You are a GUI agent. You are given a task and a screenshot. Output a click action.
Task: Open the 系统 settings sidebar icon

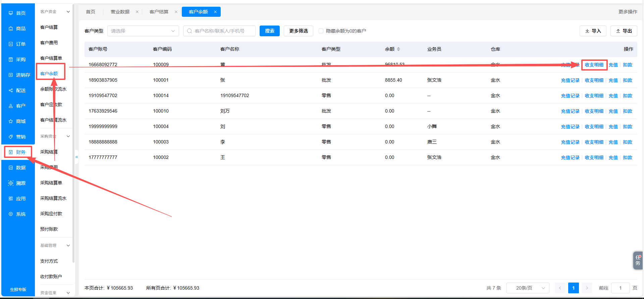[11, 214]
